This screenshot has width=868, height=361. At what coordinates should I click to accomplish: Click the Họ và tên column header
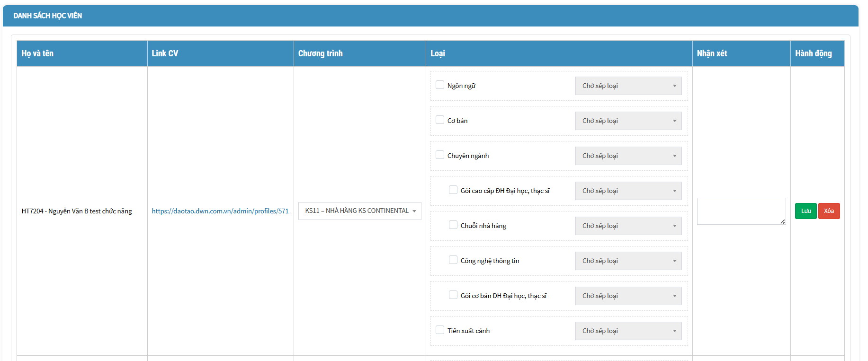pos(37,53)
